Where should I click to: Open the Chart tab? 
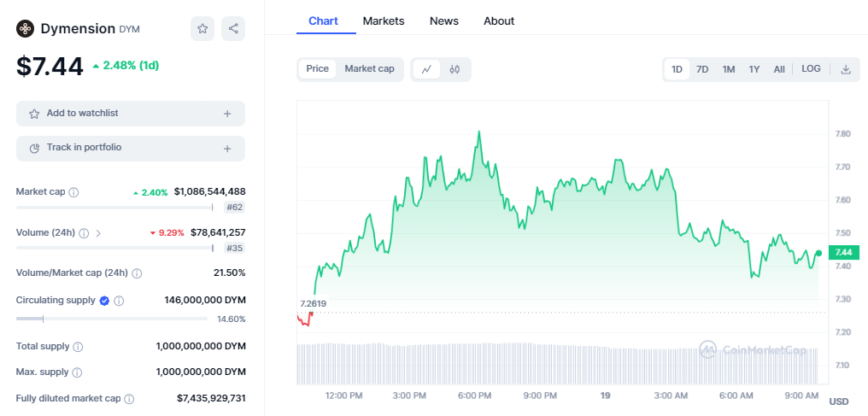(x=323, y=21)
